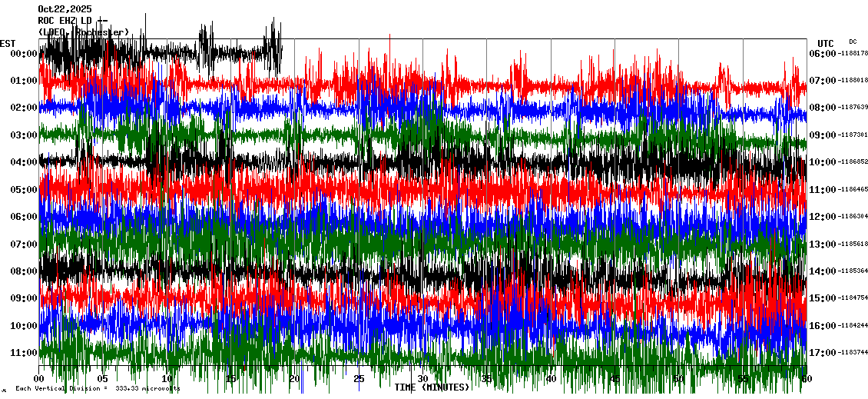Image resolution: width=868 pixels, height=399 pixels.
Task: Select DC offset value -1187301
Action: [x=852, y=135]
